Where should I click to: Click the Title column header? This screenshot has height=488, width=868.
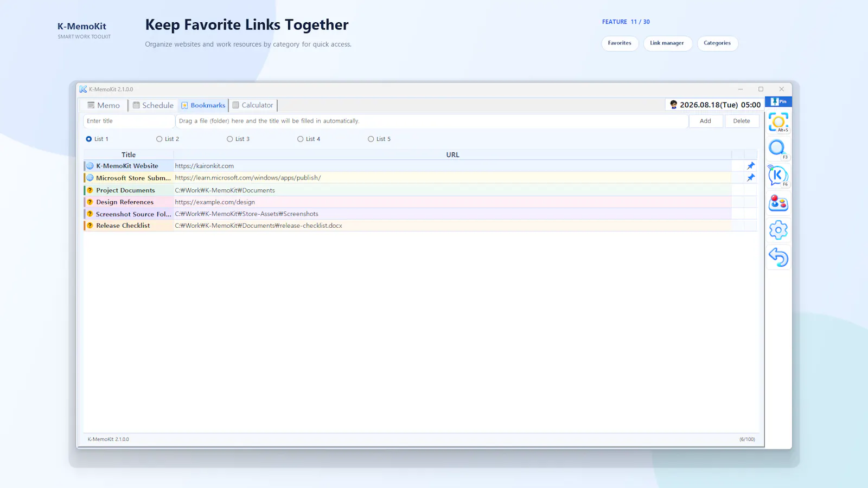pos(129,155)
